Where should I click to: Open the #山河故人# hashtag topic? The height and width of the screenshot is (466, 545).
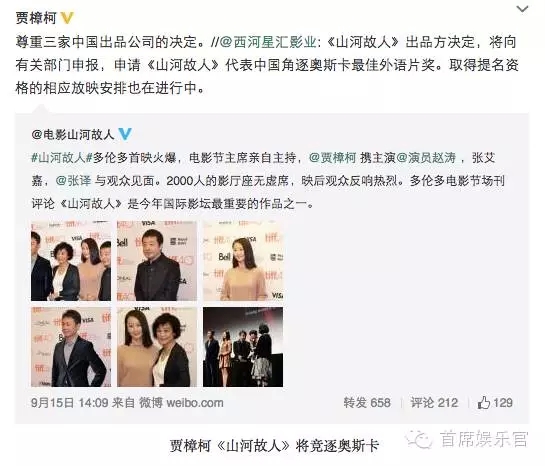[62, 158]
